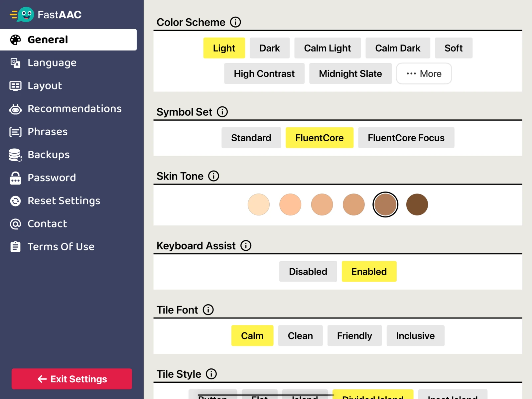The height and width of the screenshot is (399, 532).
Task: Click the Exit Settings button
Action: coord(72,379)
